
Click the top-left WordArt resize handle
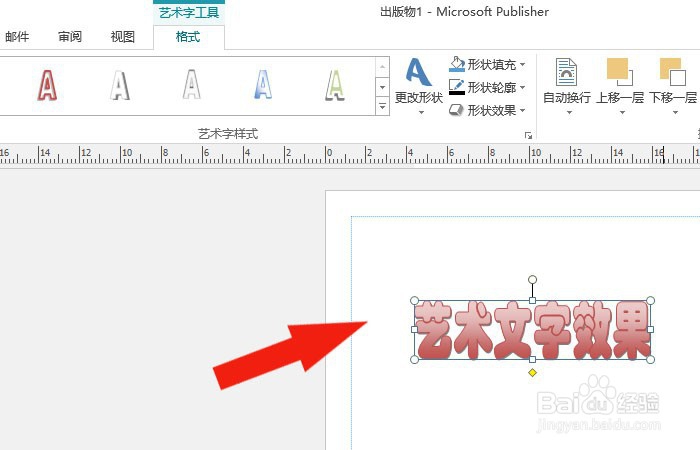tap(414, 300)
